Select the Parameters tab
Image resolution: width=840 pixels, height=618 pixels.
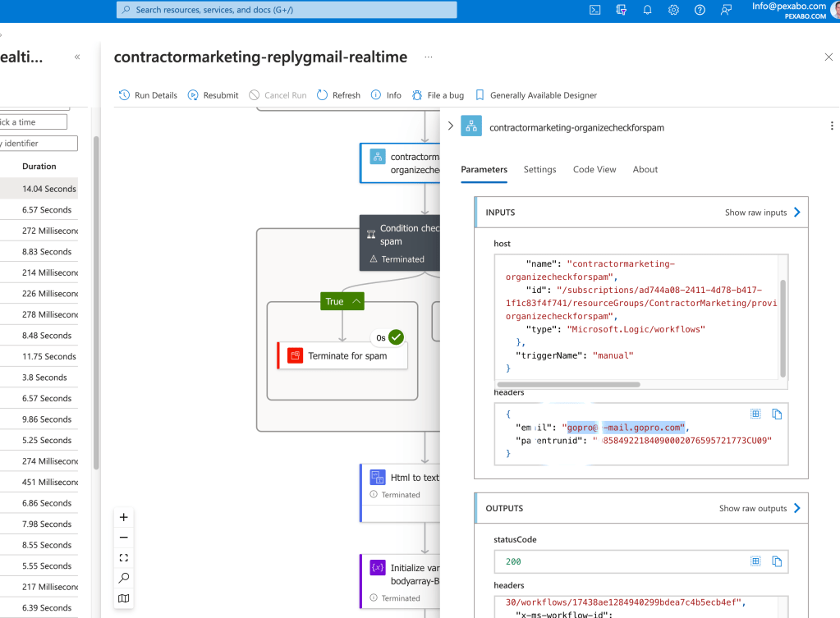(x=484, y=169)
